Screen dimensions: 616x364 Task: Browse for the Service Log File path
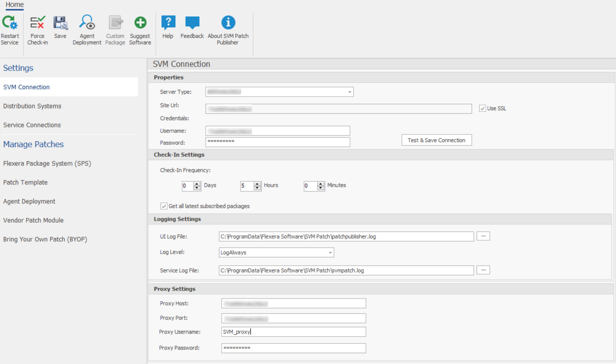(x=483, y=270)
